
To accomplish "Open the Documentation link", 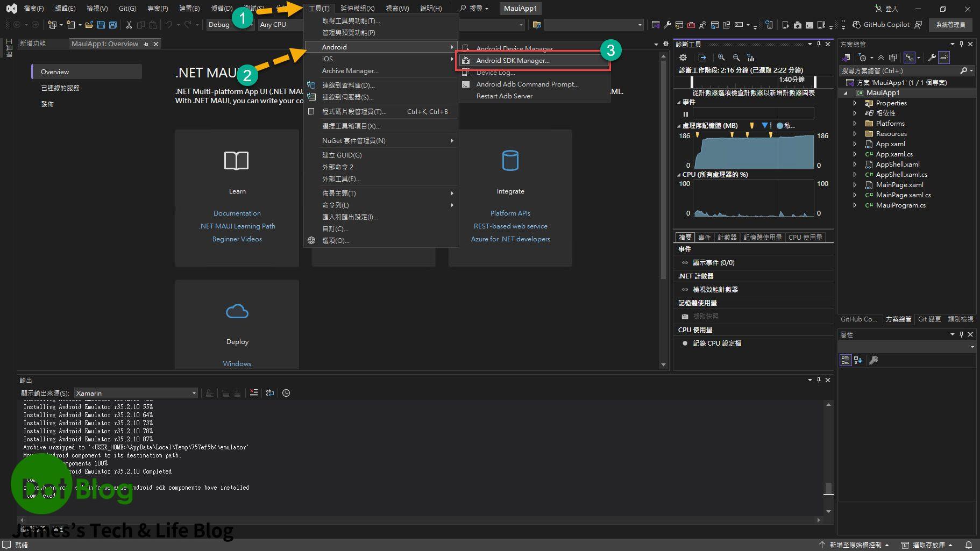I will (x=237, y=213).
